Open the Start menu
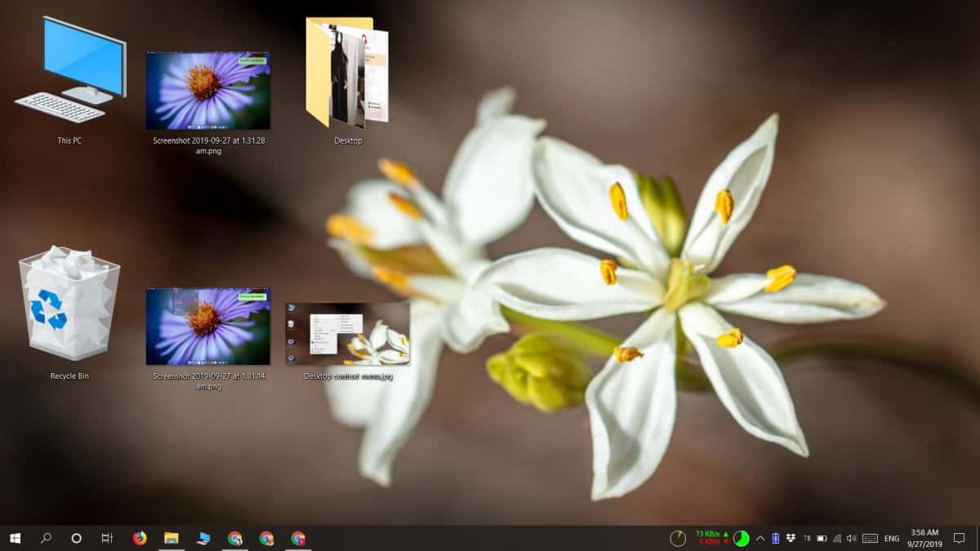This screenshot has width=980, height=551. [15, 539]
